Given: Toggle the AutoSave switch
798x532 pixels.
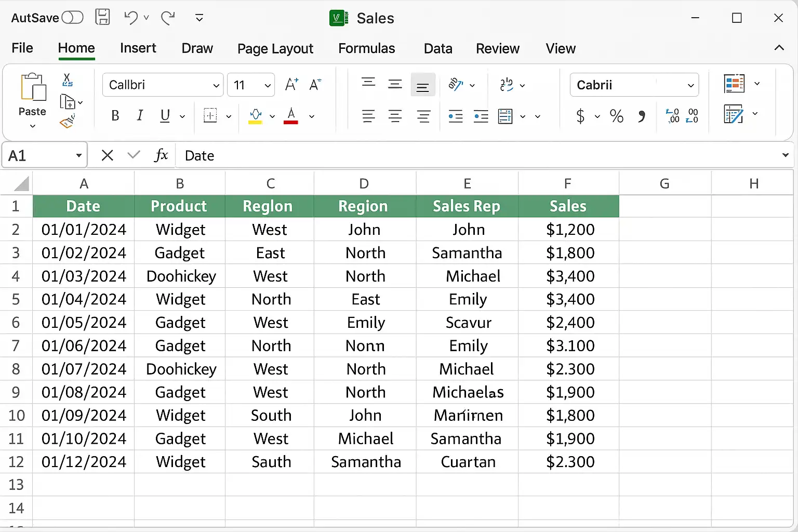Looking at the screenshot, I should point(72,18).
